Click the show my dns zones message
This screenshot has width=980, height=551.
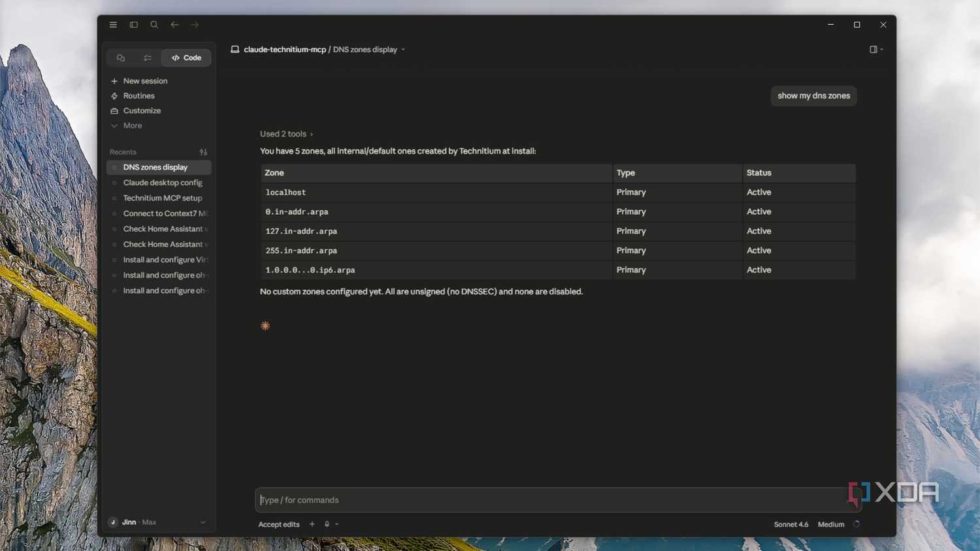pos(813,96)
